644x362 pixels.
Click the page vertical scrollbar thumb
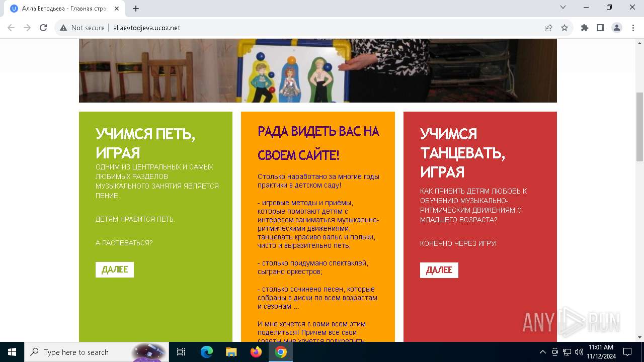coord(639,127)
